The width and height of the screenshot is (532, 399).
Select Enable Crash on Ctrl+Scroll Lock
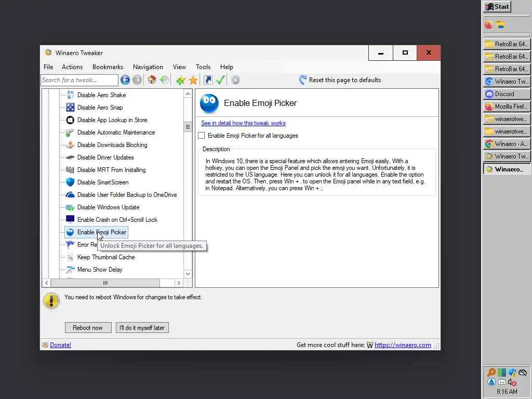[x=117, y=220]
